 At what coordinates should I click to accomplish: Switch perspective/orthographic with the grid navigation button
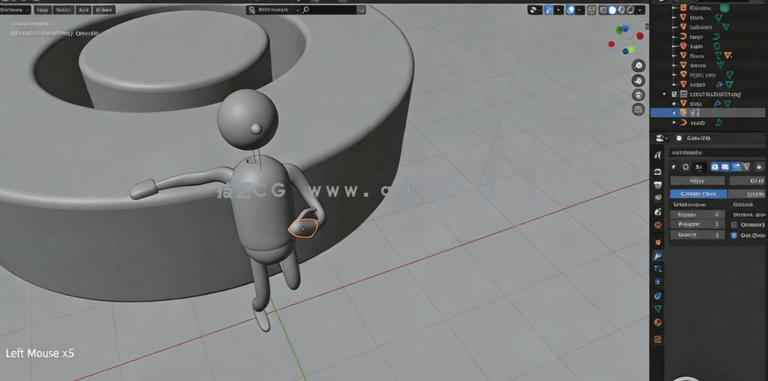tap(638, 109)
